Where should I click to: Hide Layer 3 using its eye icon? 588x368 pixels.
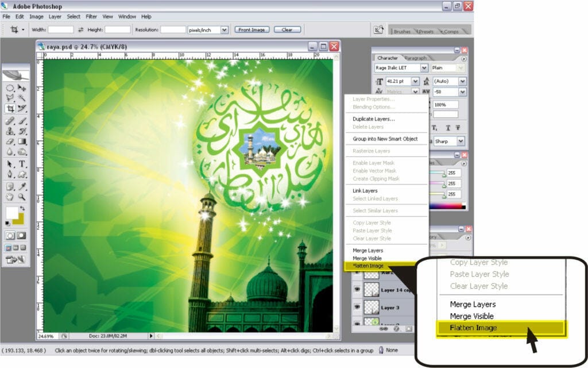[357, 308]
